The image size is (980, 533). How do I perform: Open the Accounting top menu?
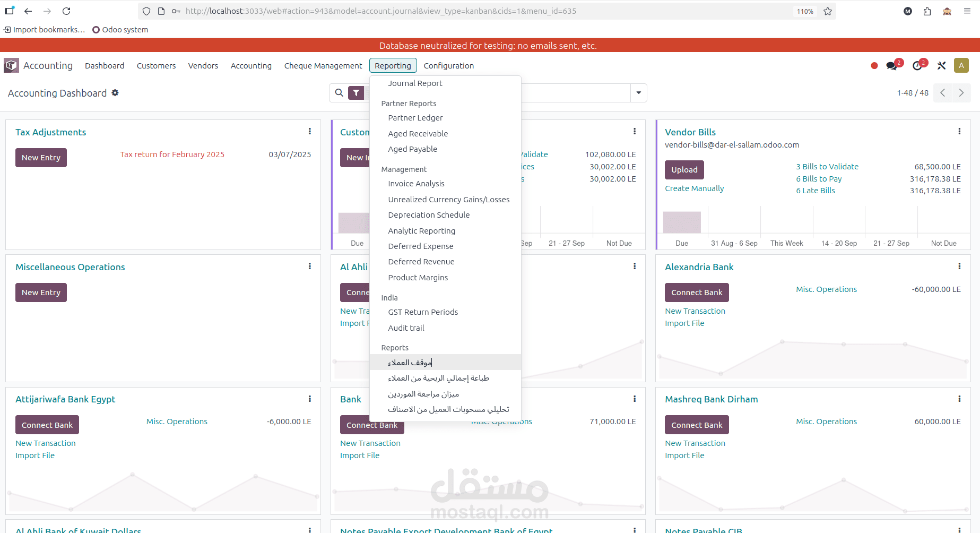(251, 66)
